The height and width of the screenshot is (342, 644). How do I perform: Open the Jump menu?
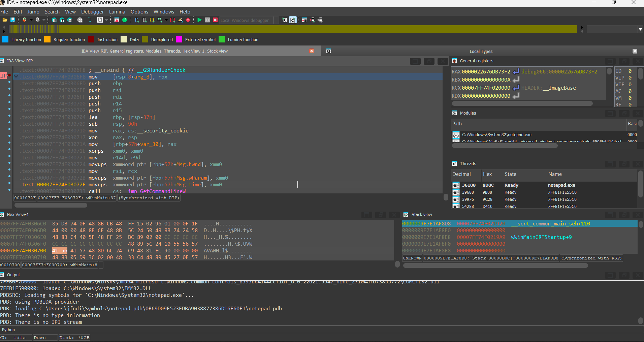33,12
